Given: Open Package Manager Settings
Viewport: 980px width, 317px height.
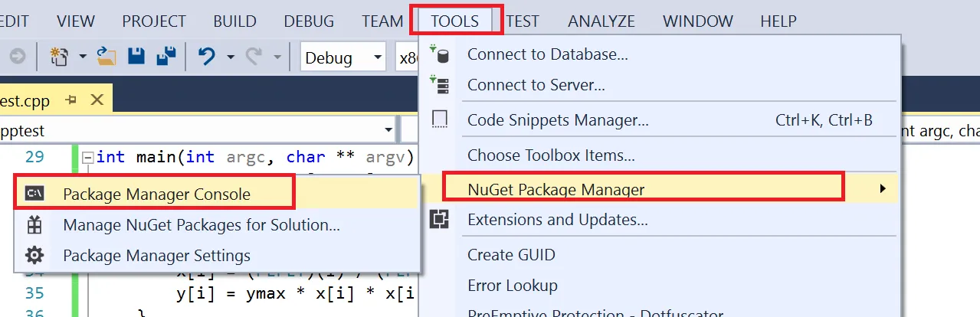Looking at the screenshot, I should pyautogui.click(x=218, y=256).
